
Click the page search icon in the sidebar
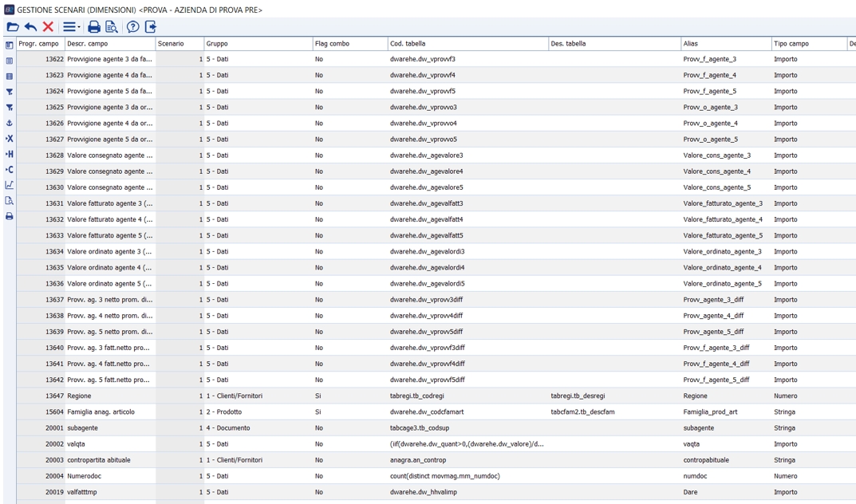[10, 201]
